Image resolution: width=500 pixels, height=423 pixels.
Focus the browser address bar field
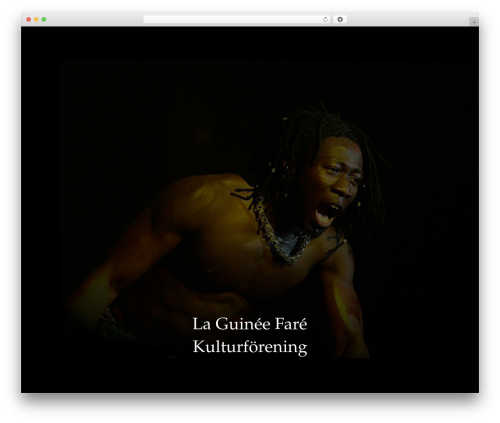pos(237,20)
